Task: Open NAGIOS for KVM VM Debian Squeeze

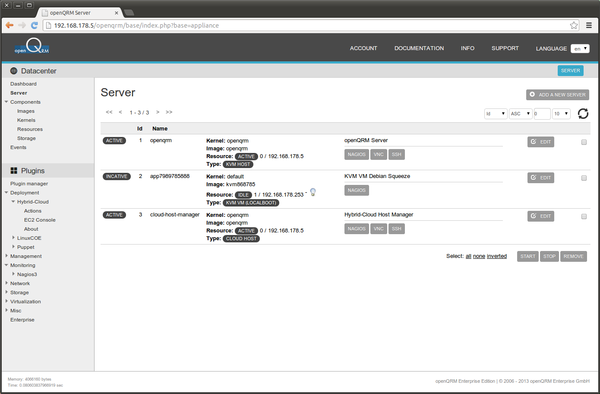Action: click(x=356, y=190)
